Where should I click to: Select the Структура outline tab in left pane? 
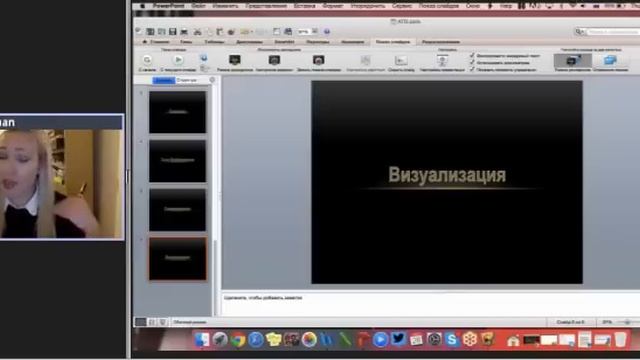click(187, 80)
